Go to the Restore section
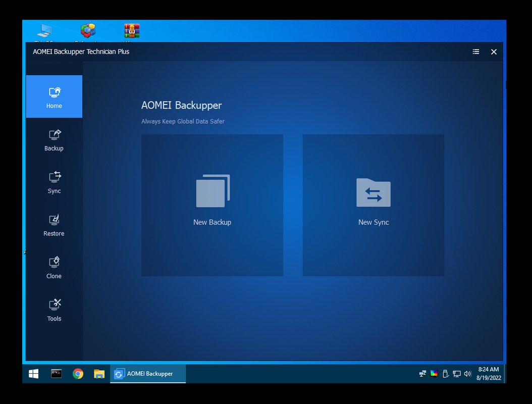 tap(54, 224)
